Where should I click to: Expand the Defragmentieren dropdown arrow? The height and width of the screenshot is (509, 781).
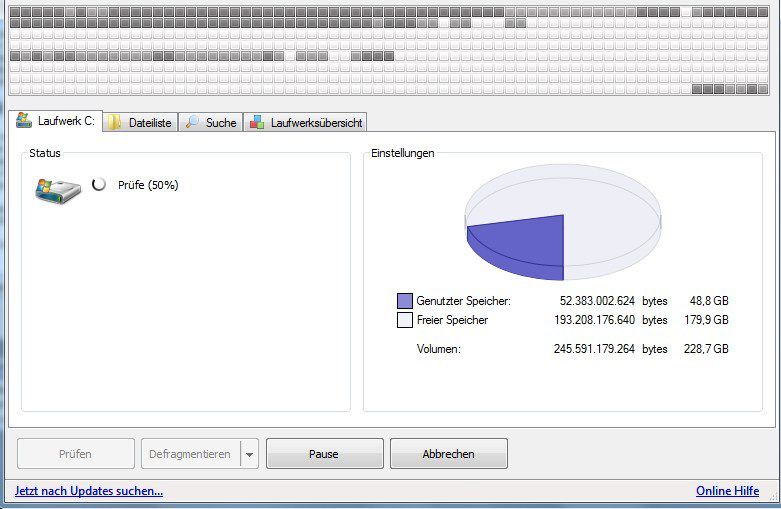point(250,454)
